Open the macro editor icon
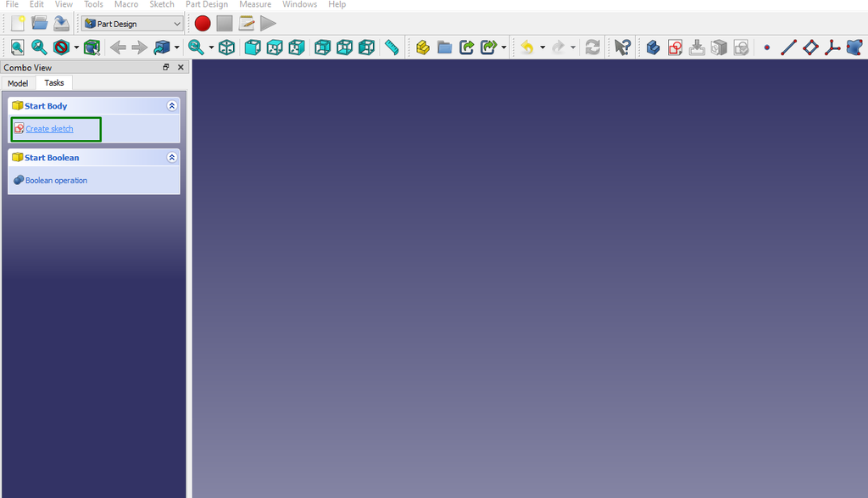The width and height of the screenshot is (868, 498). 246,23
